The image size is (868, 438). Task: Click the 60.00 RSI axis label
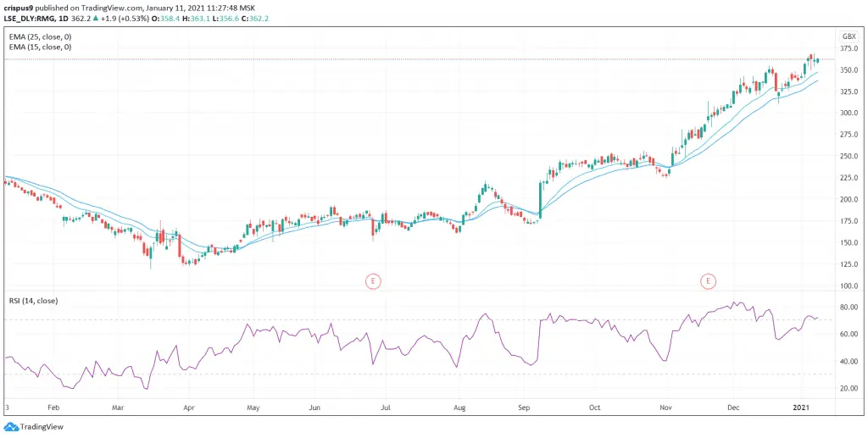850,335
